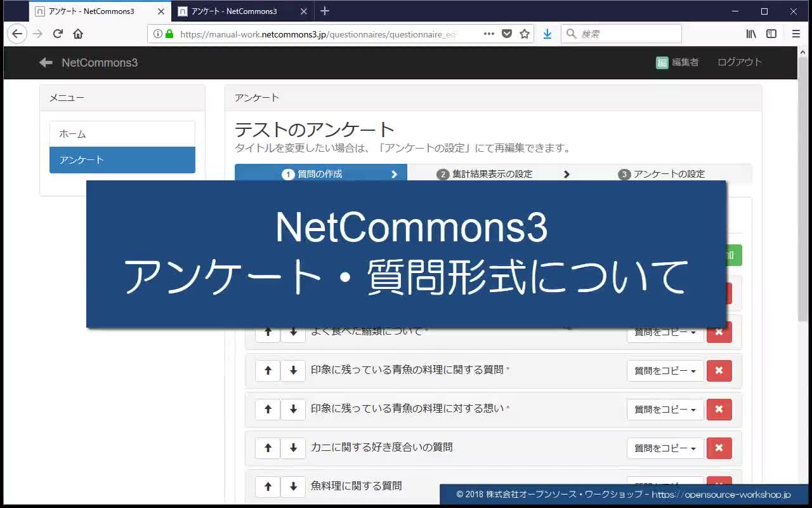This screenshot has height=508, width=812.
Task: Go to step 1 質問の作成
Action: tap(321, 173)
